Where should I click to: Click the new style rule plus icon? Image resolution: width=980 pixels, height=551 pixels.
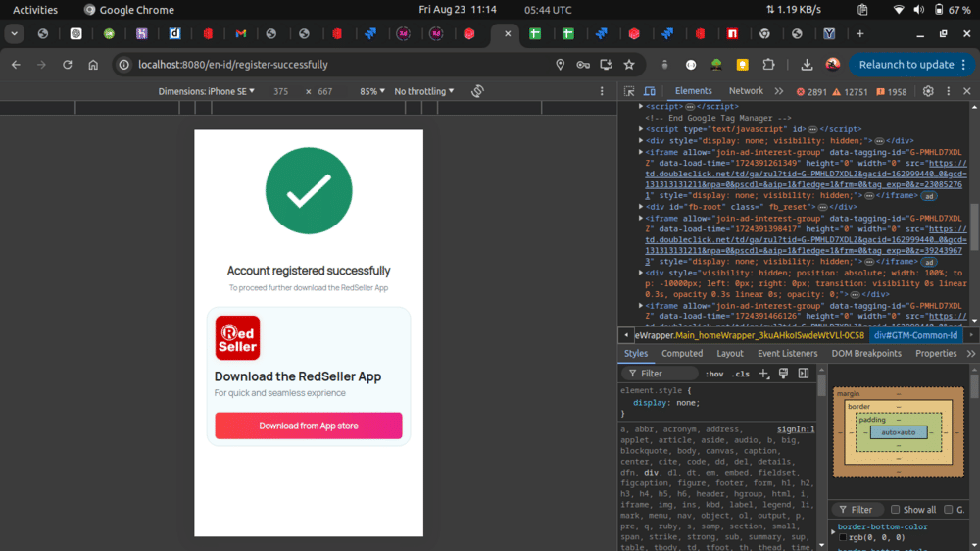pos(763,374)
